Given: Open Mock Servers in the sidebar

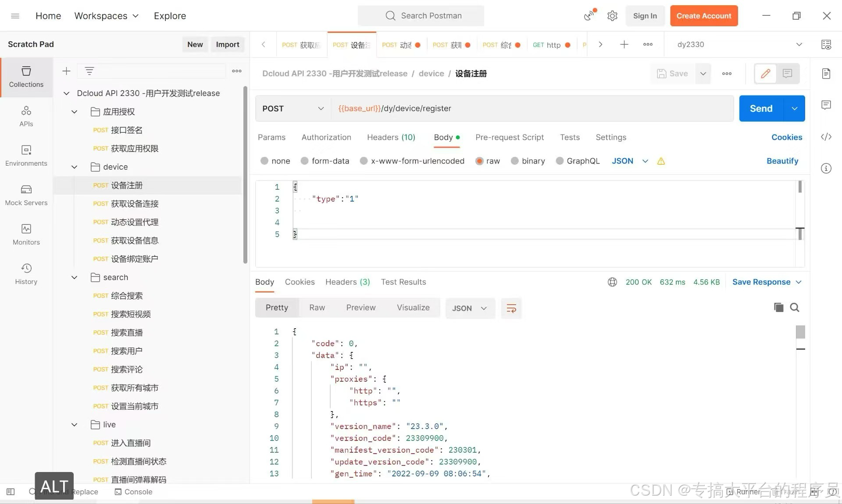Looking at the screenshot, I should tap(26, 195).
